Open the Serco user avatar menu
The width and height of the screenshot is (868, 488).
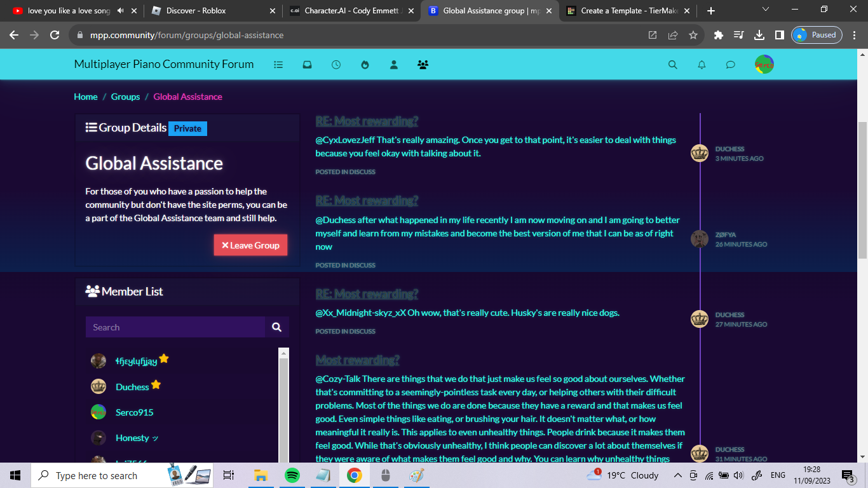click(764, 64)
